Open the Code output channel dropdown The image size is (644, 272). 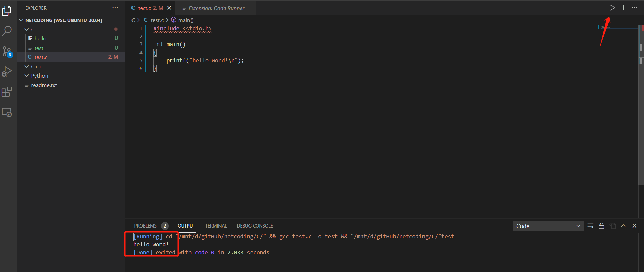pos(548,226)
